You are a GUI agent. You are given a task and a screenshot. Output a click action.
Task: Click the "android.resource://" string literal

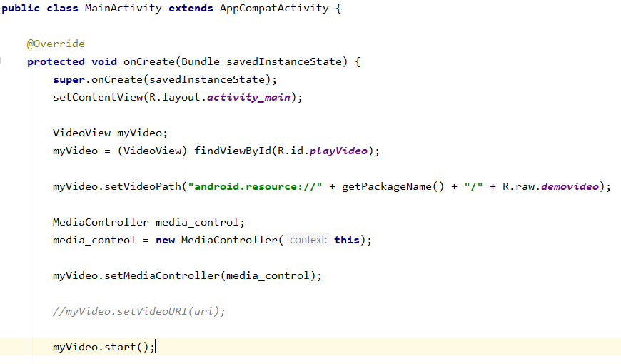click(255, 186)
